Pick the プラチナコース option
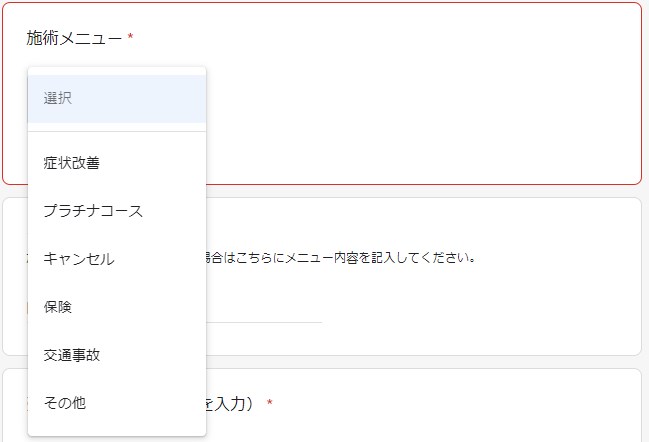 [93, 211]
